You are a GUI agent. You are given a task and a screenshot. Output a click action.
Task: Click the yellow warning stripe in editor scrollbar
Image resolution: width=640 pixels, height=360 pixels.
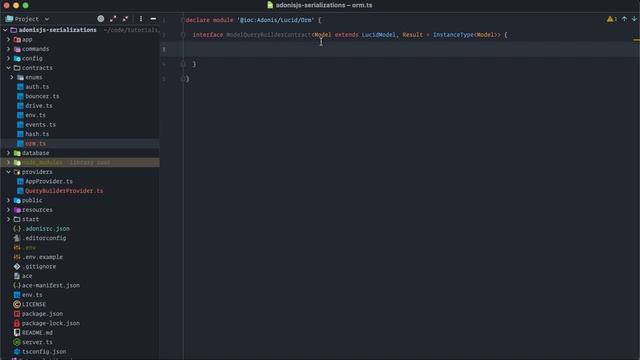(636, 40)
